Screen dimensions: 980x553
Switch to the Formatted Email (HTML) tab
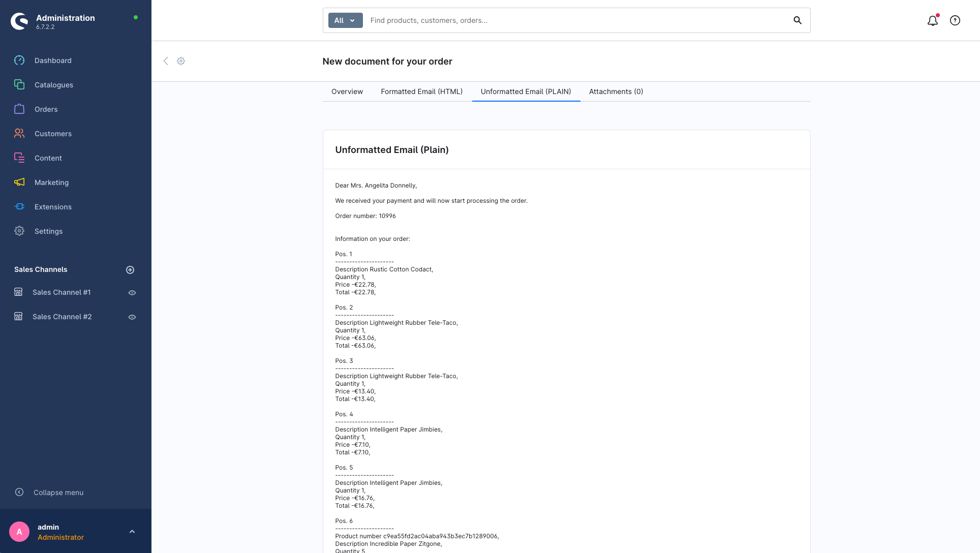(421, 91)
